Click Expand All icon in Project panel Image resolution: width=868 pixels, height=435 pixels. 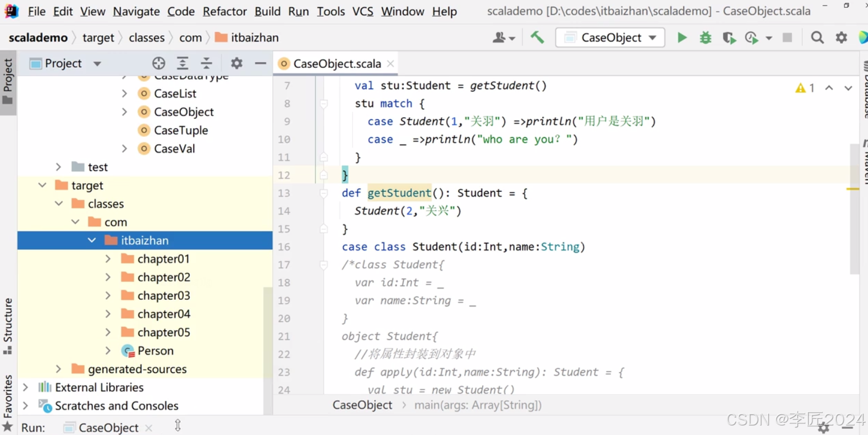click(x=183, y=63)
